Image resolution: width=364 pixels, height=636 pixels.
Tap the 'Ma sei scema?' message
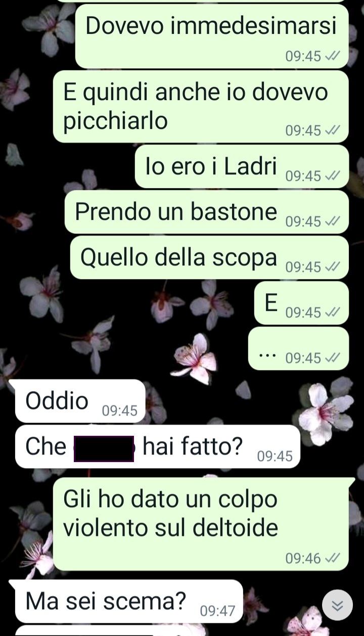pos(129,601)
